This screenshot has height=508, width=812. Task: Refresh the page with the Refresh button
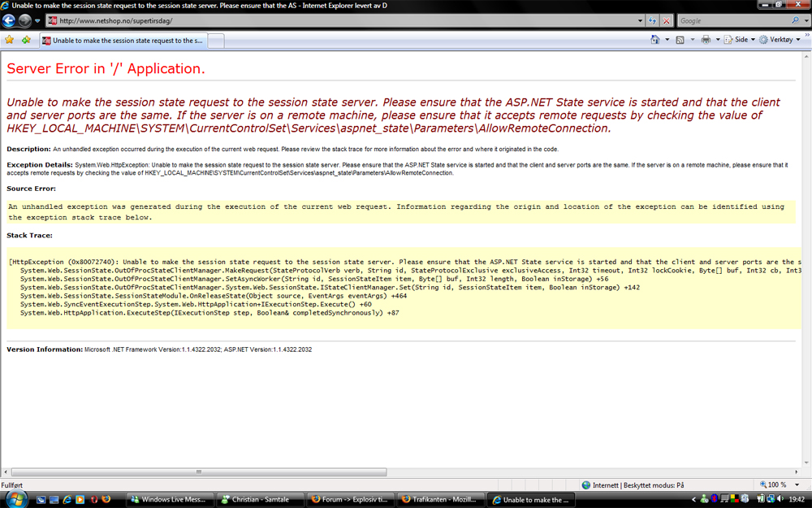[x=653, y=21]
